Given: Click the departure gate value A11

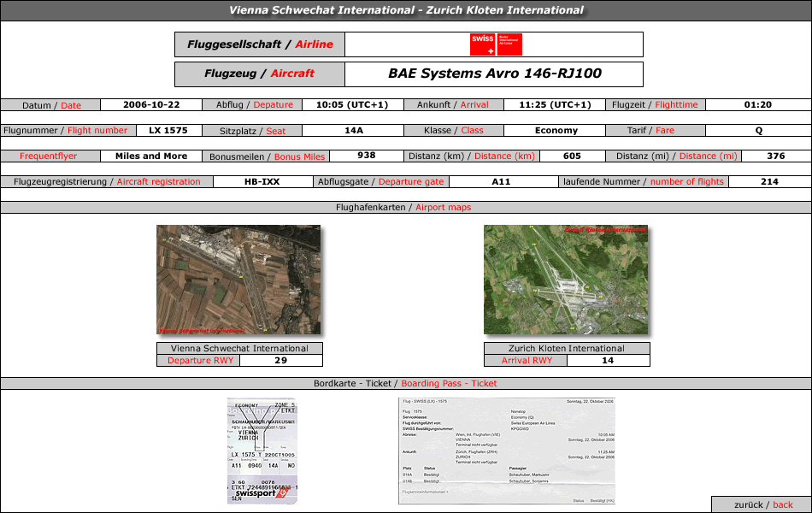Looking at the screenshot, I should pyautogui.click(x=501, y=182).
